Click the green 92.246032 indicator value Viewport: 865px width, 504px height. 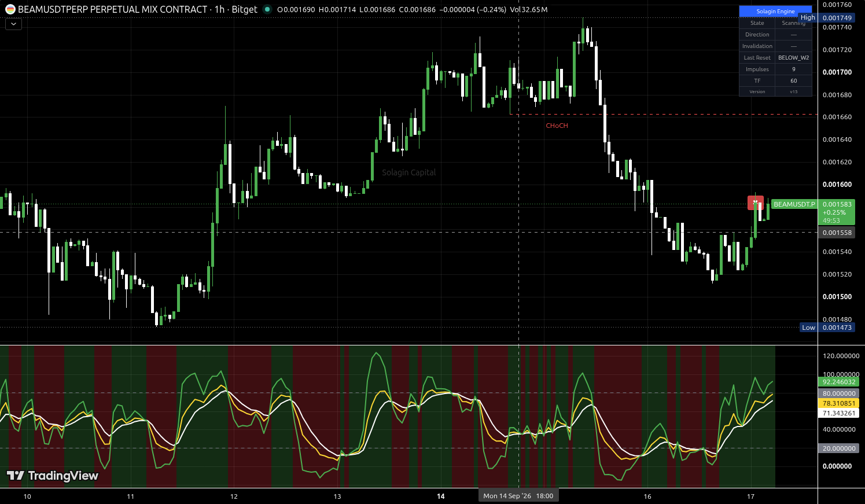(x=838, y=382)
